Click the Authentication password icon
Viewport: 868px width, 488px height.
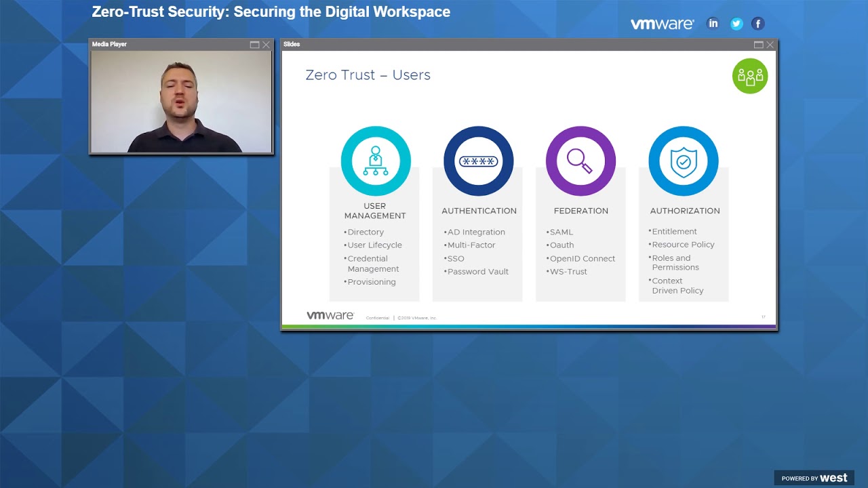click(478, 161)
